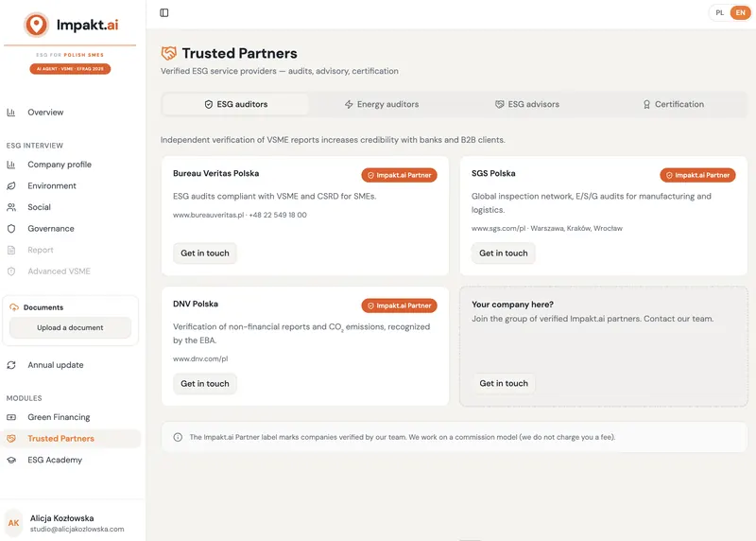The width and height of the screenshot is (756, 541).
Task: Click the handshake icon on ESG advisors tab
Action: [x=500, y=104]
